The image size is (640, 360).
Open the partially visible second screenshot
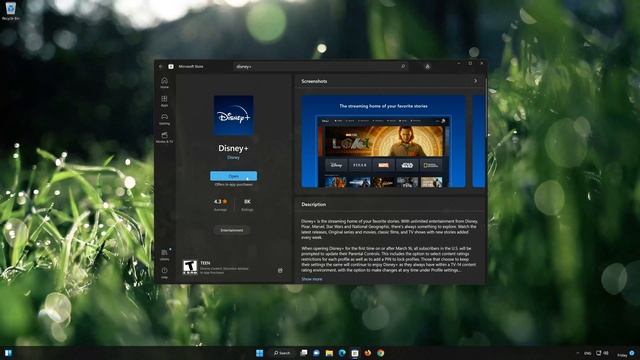tap(478, 142)
